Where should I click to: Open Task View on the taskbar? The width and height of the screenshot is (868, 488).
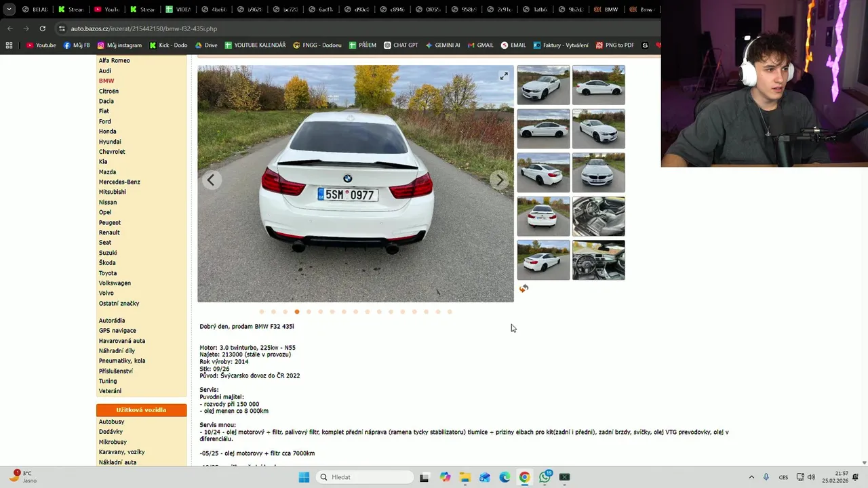pos(424,477)
